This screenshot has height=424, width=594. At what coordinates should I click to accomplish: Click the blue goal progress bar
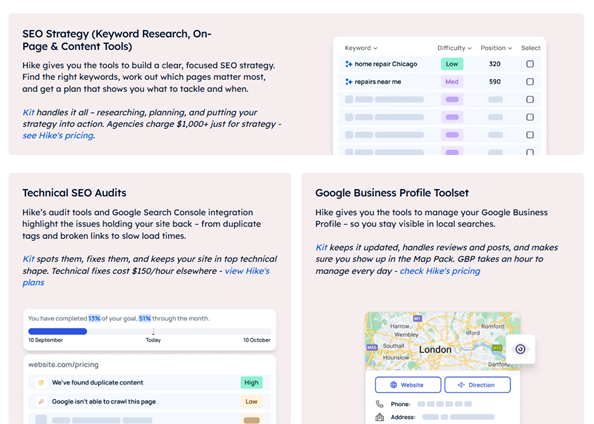click(58, 332)
